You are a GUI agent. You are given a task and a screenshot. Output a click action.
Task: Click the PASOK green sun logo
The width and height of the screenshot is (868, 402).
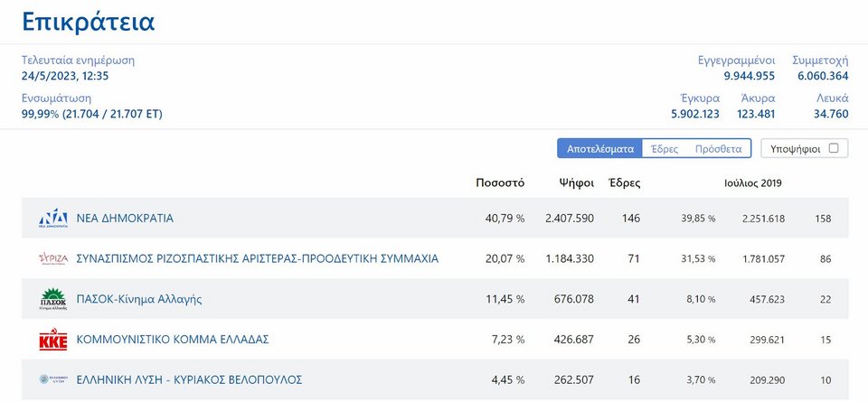(x=53, y=299)
